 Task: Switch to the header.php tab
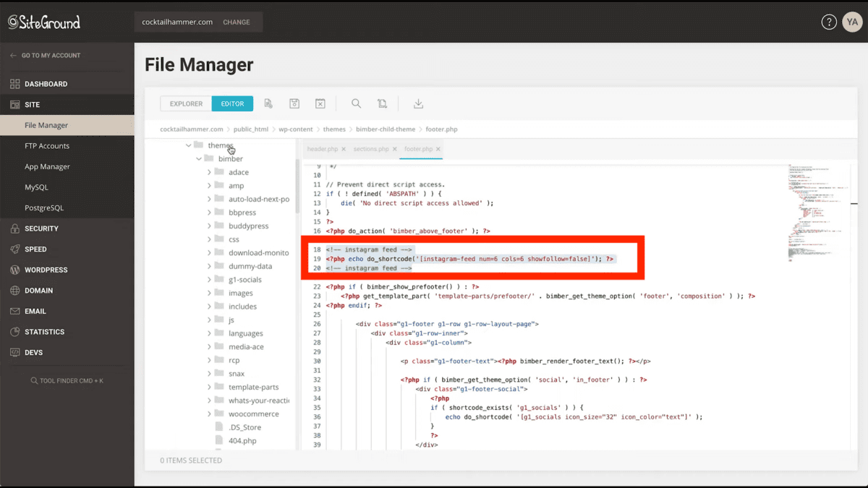pyautogui.click(x=322, y=149)
